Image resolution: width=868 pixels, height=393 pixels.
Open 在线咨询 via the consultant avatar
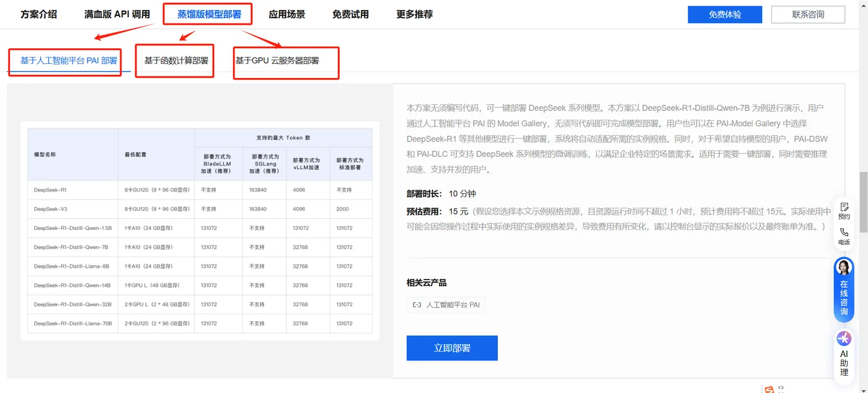[x=844, y=267]
